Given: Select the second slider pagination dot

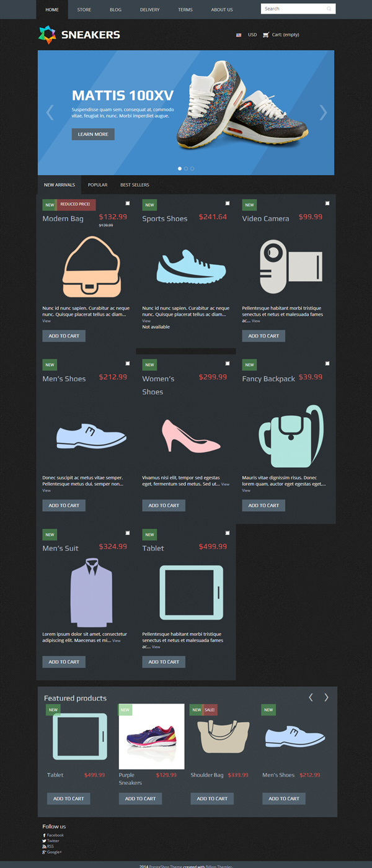Looking at the screenshot, I should pyautogui.click(x=186, y=168).
